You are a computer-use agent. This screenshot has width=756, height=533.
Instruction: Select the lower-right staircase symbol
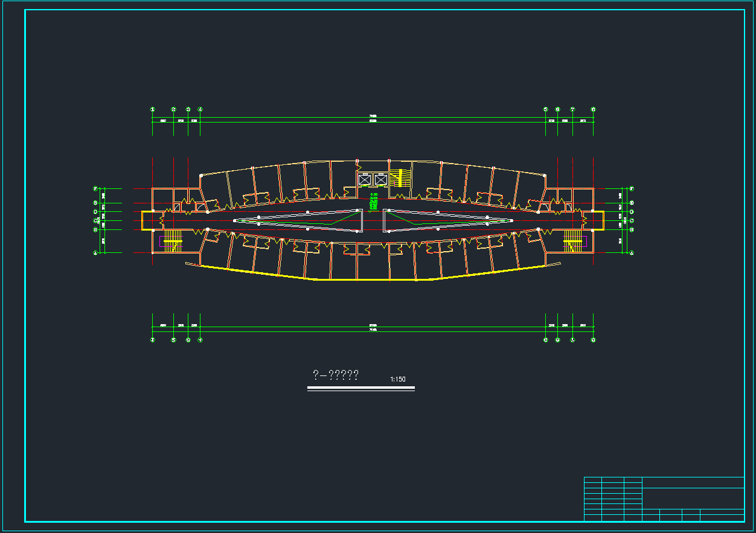[x=572, y=240]
